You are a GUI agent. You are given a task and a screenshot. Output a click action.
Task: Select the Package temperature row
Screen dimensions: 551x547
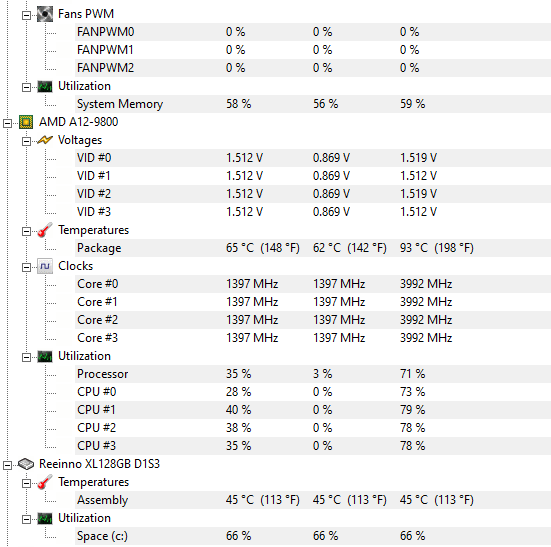tap(313, 248)
